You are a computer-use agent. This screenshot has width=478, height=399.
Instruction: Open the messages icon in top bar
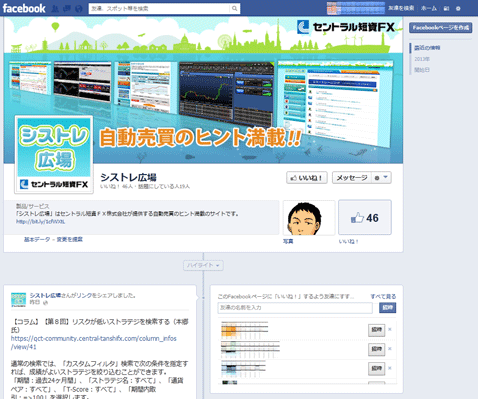pos(67,9)
